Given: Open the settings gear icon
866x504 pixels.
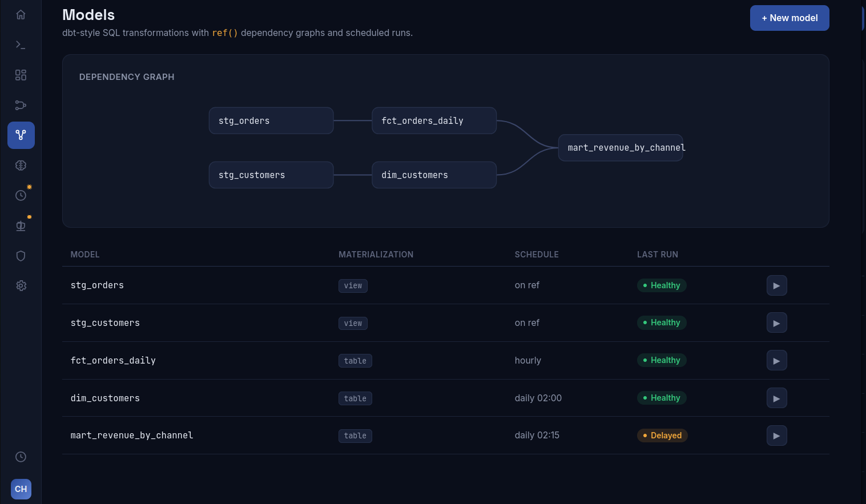Looking at the screenshot, I should (x=21, y=285).
